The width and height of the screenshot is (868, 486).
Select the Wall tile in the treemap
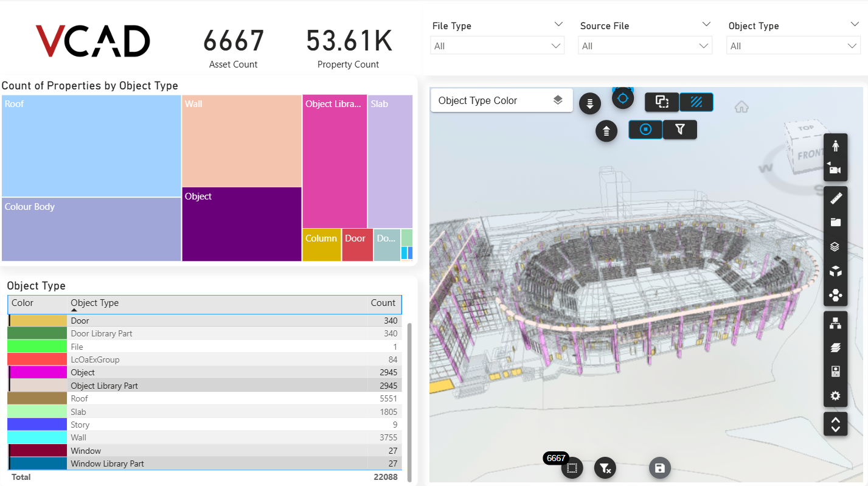(242, 141)
